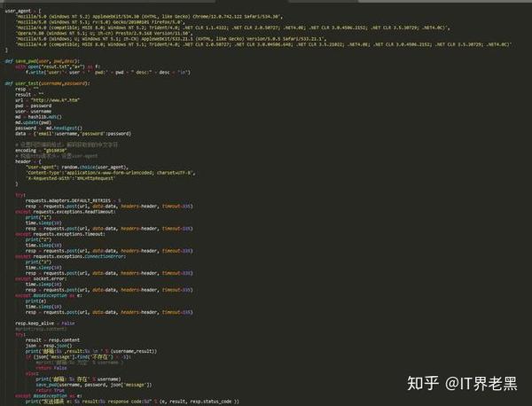The width and height of the screenshot is (532, 406).
Task: Click the 'X-Requested-With':'XMLHttpRequest' line
Action: (x=71, y=178)
